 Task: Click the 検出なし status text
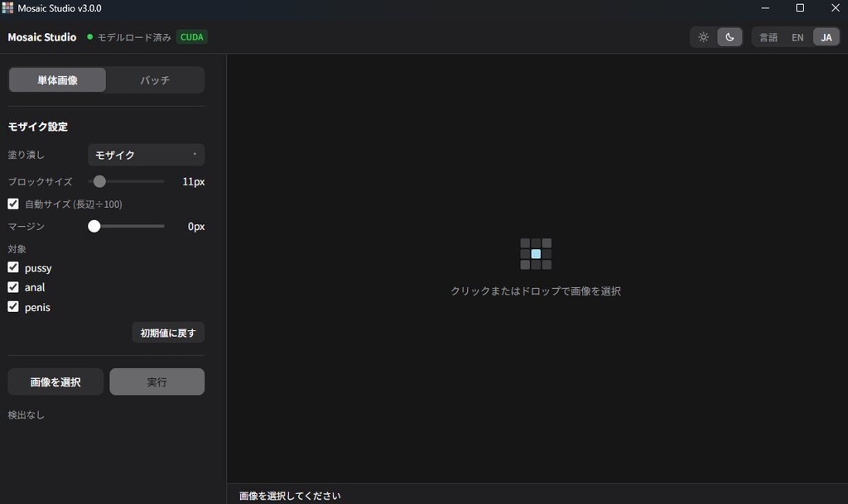(26, 415)
